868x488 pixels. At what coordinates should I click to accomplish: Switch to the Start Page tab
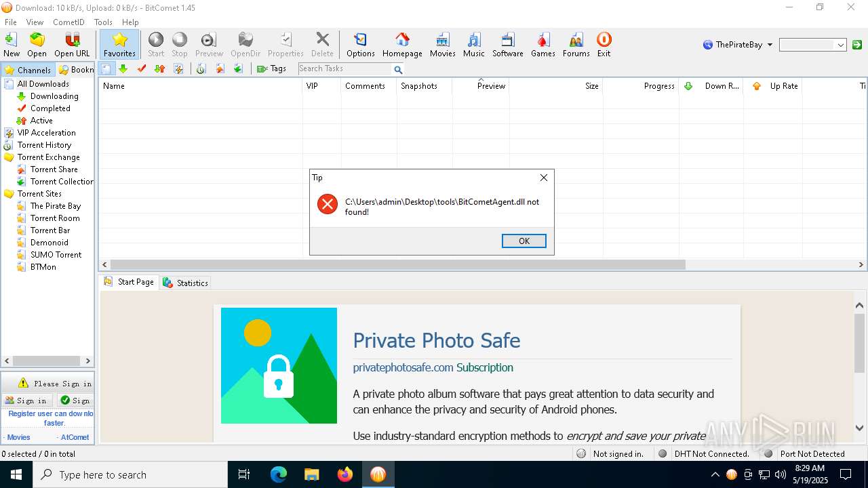pyautogui.click(x=129, y=282)
